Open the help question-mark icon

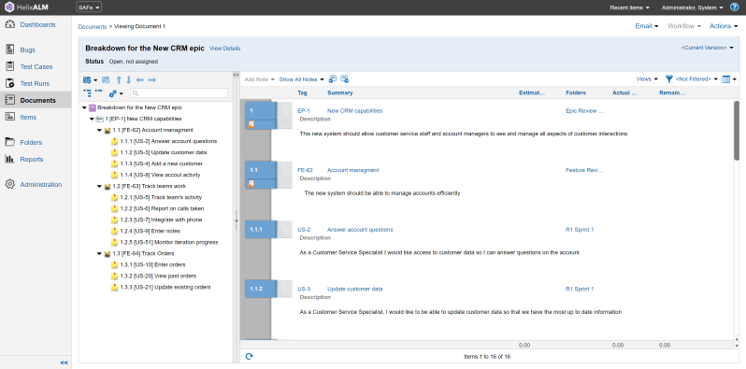coord(734,7)
